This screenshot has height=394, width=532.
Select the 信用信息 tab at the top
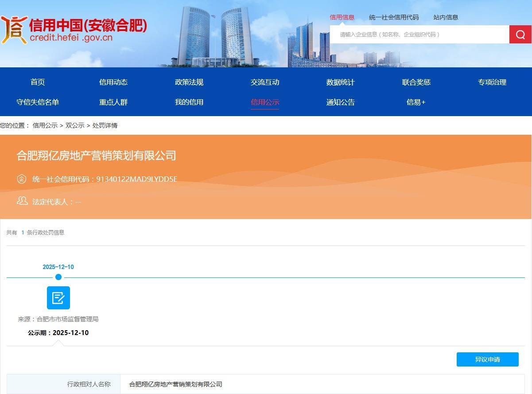(342, 17)
